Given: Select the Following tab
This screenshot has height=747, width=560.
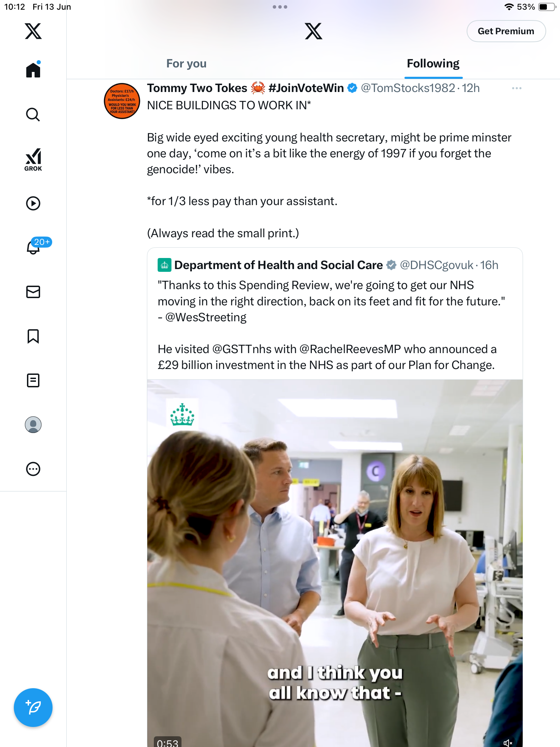Looking at the screenshot, I should pyautogui.click(x=433, y=64).
